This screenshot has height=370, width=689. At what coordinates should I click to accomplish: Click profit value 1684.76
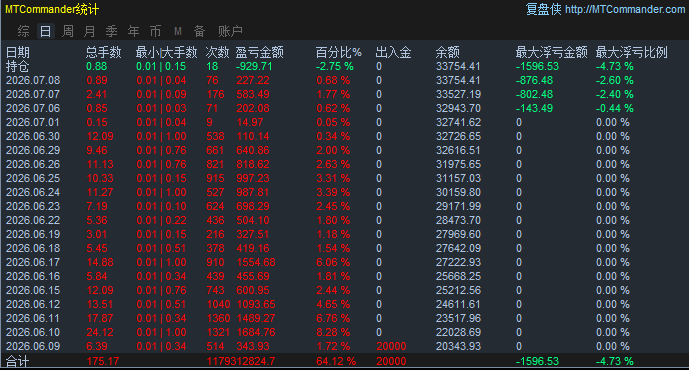[256, 333]
